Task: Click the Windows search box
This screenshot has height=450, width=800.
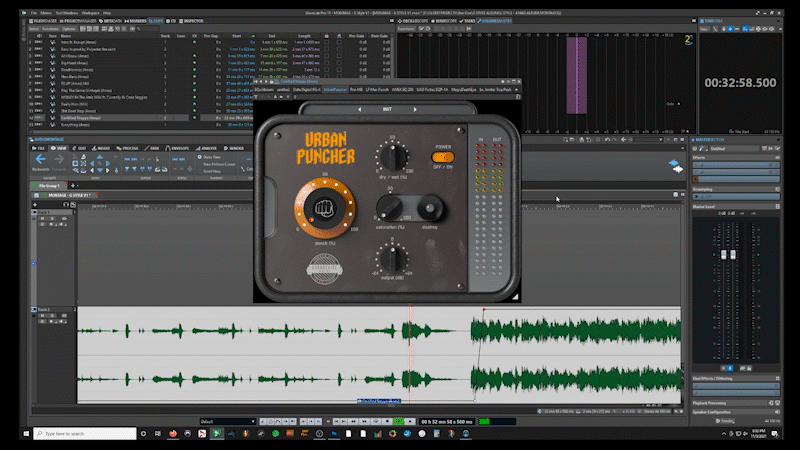Action: (x=85, y=434)
